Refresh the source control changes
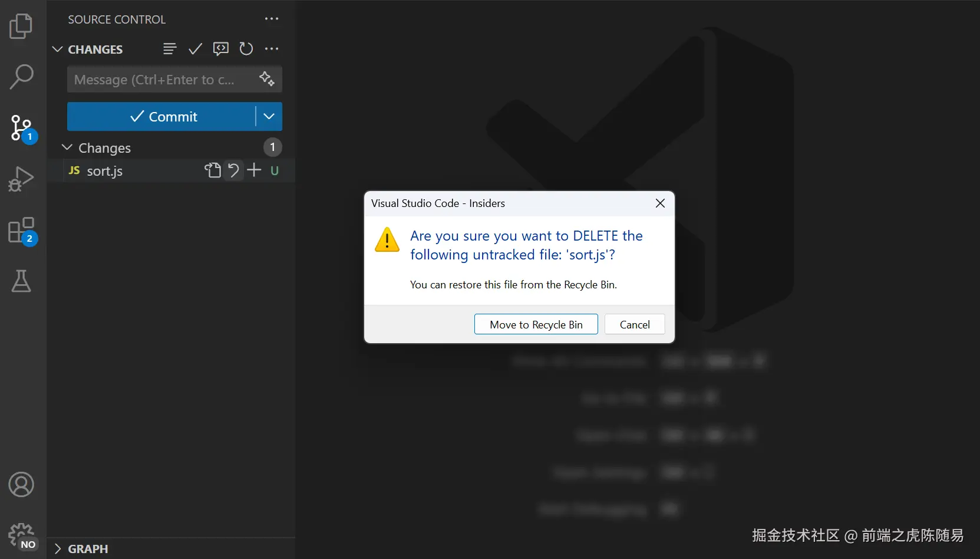 tap(246, 49)
